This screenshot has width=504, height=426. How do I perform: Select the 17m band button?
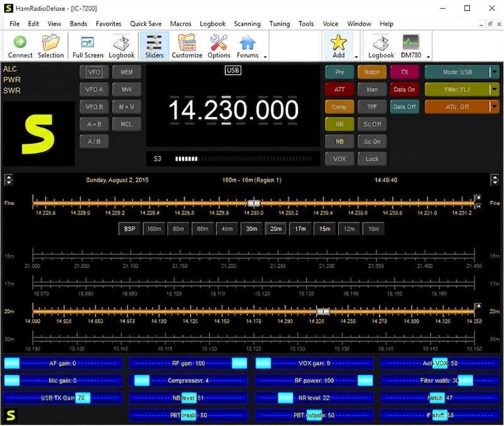[x=300, y=229]
